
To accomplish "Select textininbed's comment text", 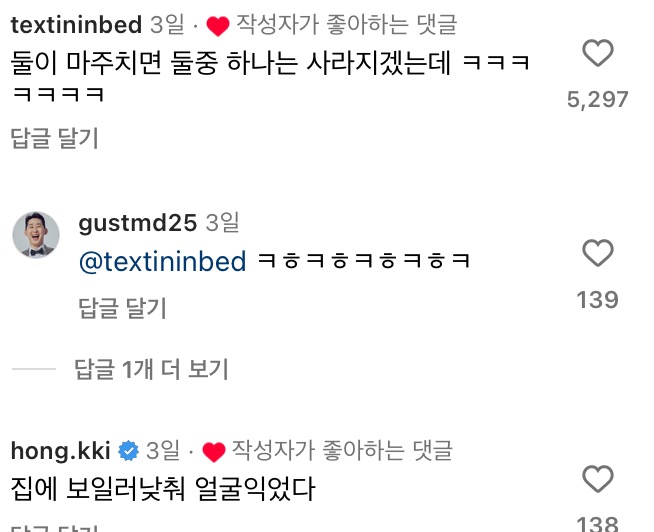I will (x=270, y=64).
